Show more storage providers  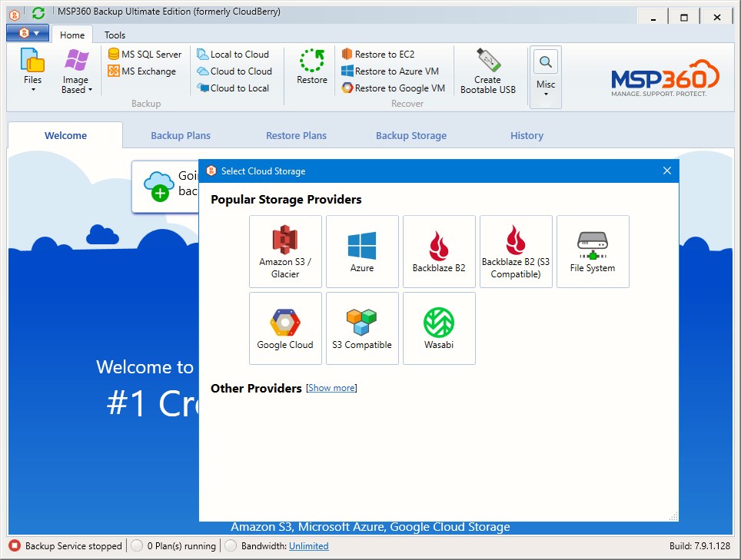point(332,388)
